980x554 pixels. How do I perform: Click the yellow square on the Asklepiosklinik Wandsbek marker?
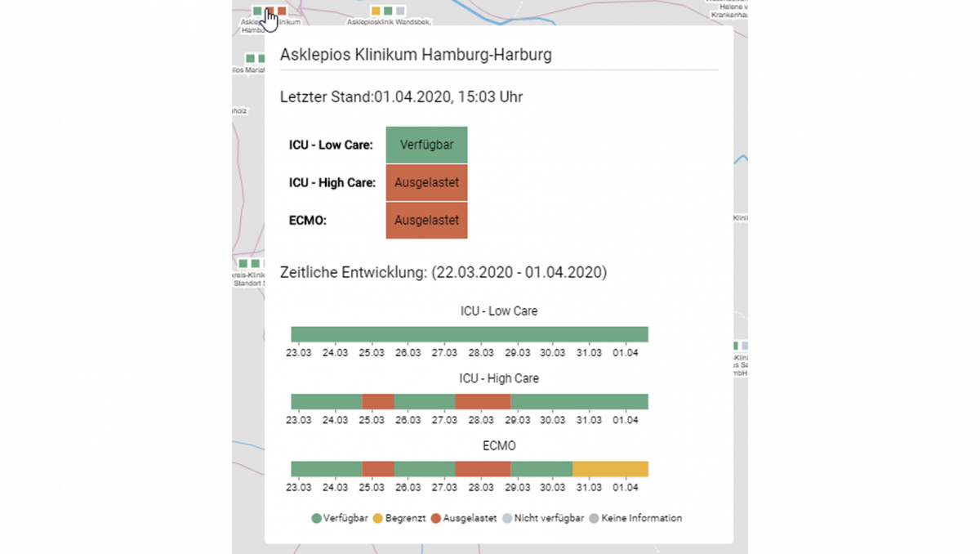(x=376, y=11)
